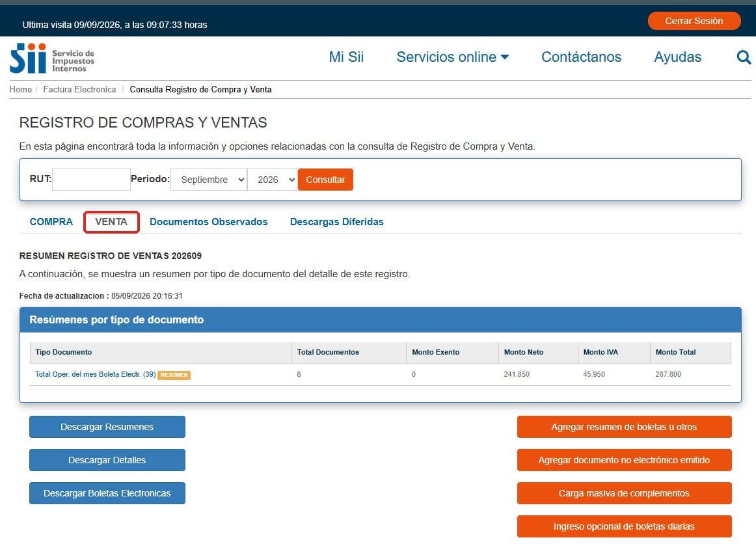The image size is (756, 555).
Task: Switch to the COMPRA tab
Action: (51, 222)
